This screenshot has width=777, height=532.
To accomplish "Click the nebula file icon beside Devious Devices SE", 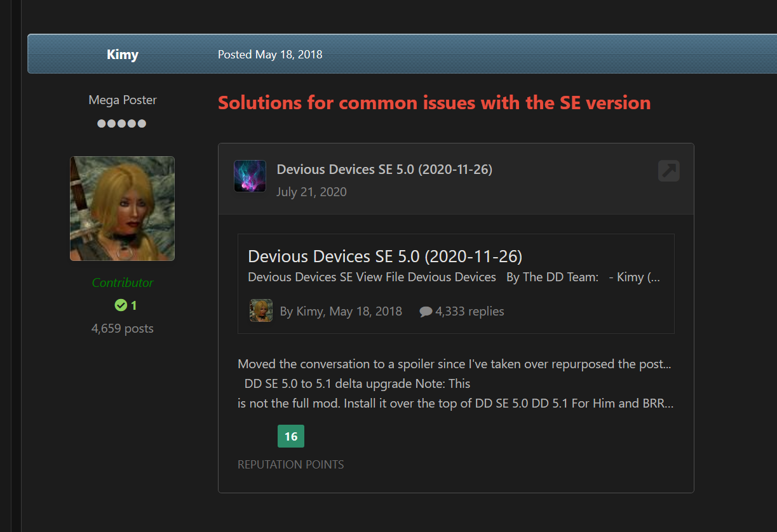I will click(250, 176).
